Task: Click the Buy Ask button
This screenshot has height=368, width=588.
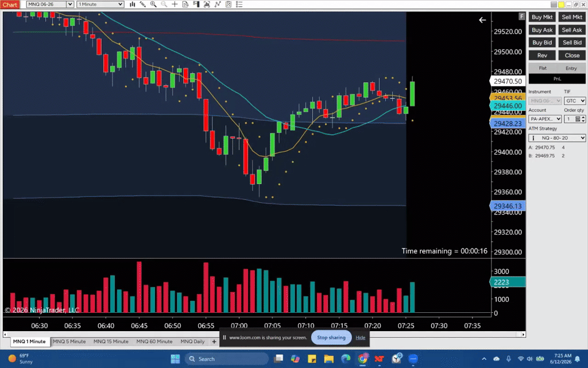Action: [542, 30]
